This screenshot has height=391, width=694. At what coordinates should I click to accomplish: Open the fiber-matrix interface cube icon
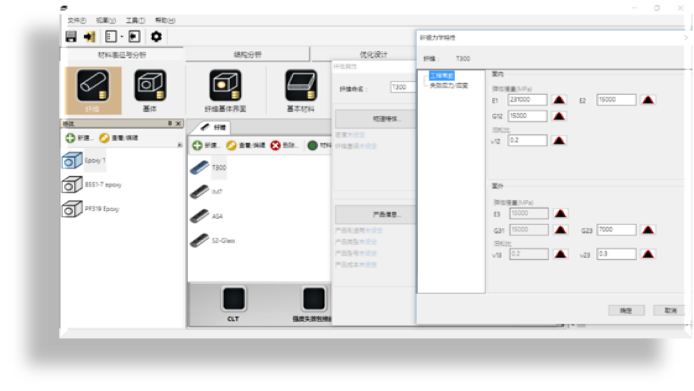click(x=225, y=85)
